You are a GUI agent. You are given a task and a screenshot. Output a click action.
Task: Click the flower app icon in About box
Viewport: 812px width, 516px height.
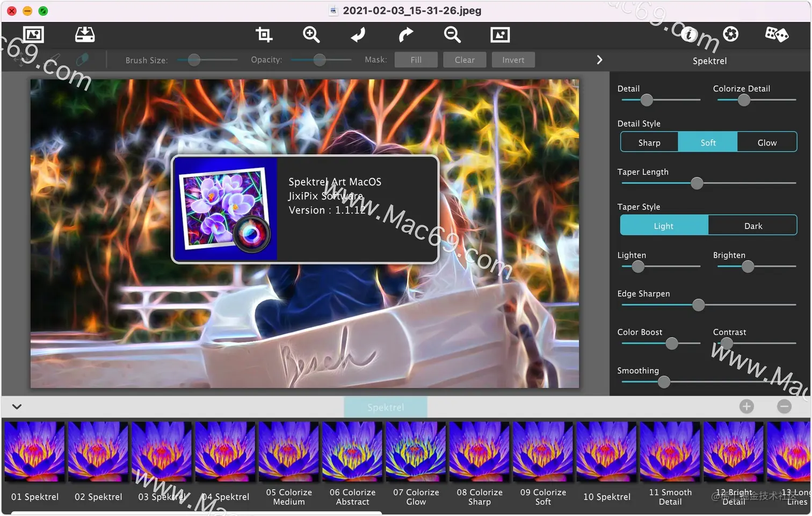pyautogui.click(x=225, y=210)
